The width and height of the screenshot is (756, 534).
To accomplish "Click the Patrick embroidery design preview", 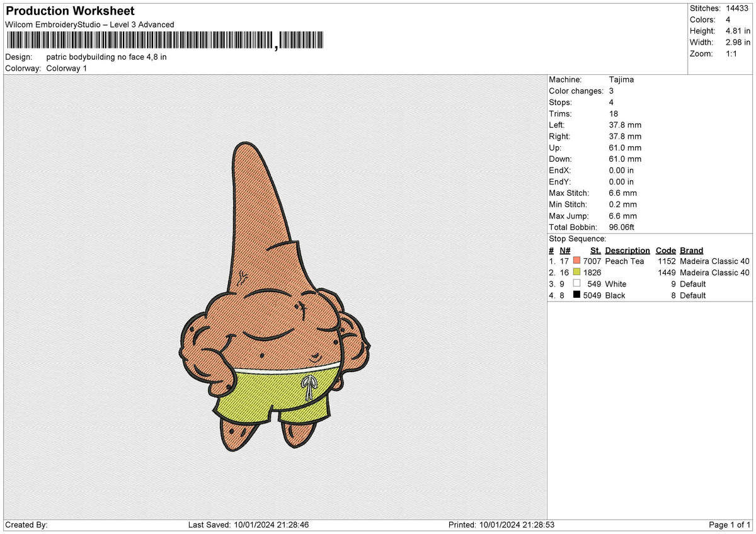I will (x=275, y=296).
